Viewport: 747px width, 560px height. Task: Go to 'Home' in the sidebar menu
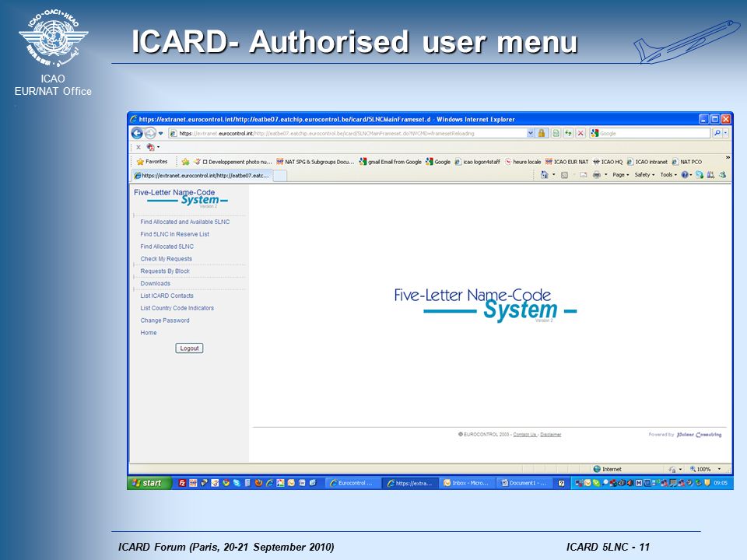click(149, 333)
